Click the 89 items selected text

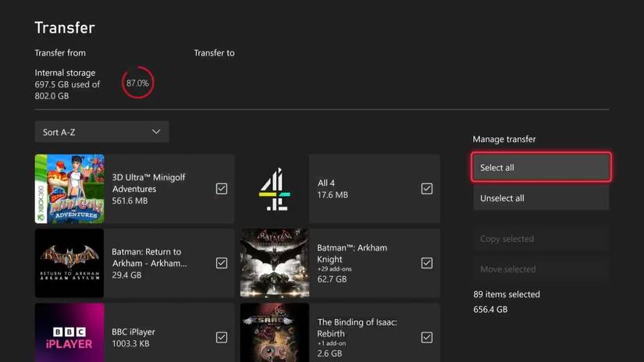pyautogui.click(x=507, y=294)
